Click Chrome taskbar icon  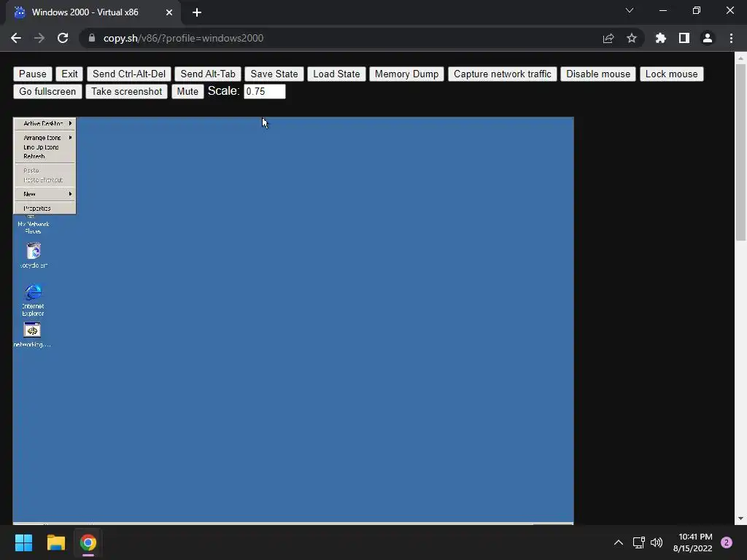(x=88, y=542)
